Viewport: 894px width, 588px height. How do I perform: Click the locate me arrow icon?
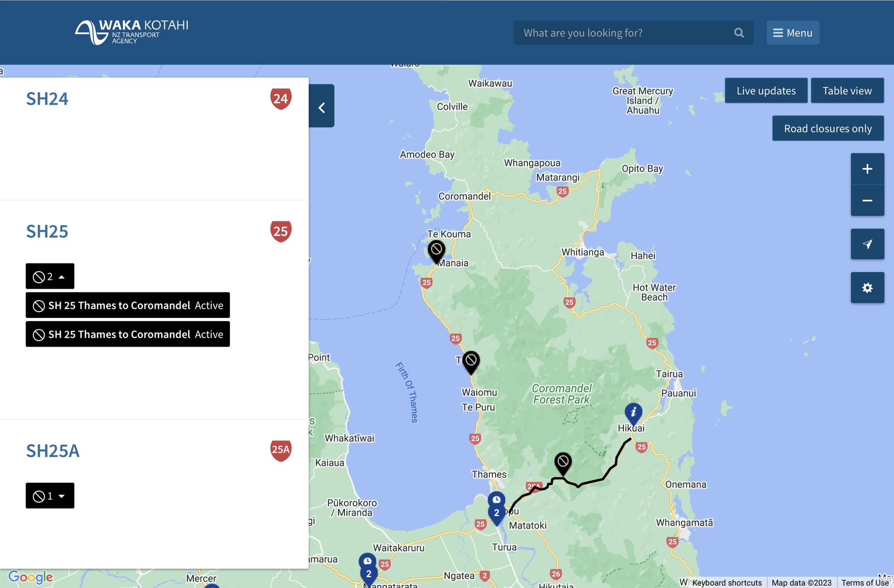pyautogui.click(x=867, y=244)
